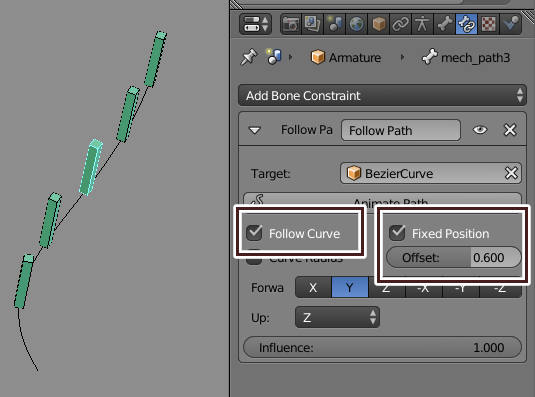Switch to the Object properties tab
The image size is (535, 397).
tap(378, 24)
